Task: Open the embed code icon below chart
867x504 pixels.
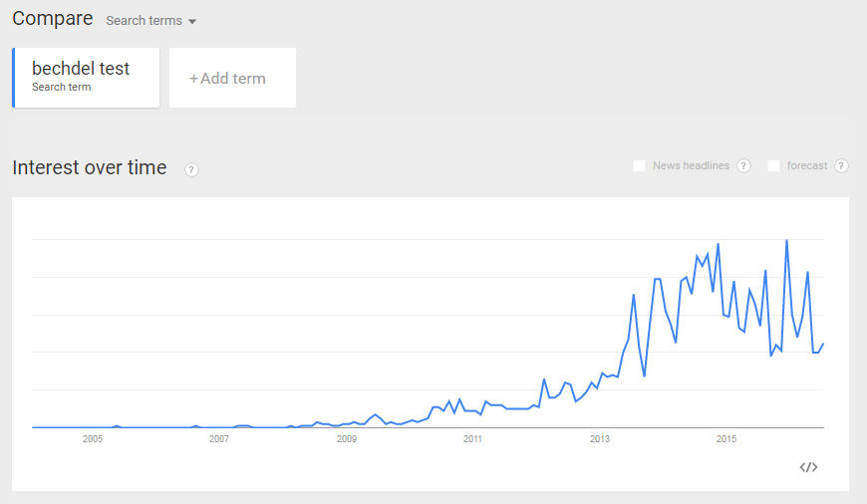Action: (x=808, y=467)
